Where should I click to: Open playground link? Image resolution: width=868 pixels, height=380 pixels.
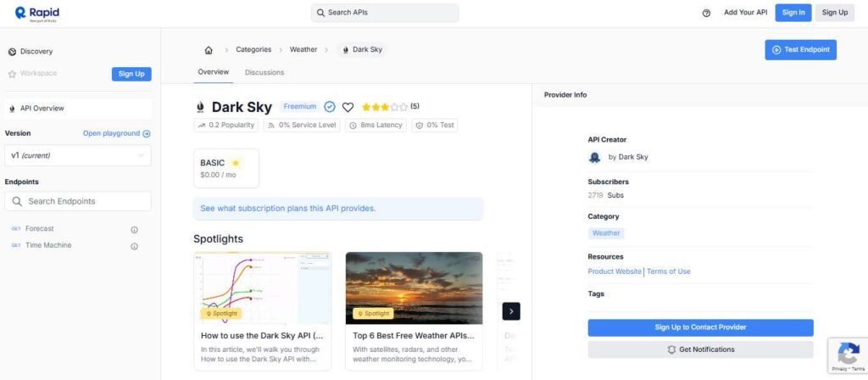coord(116,133)
